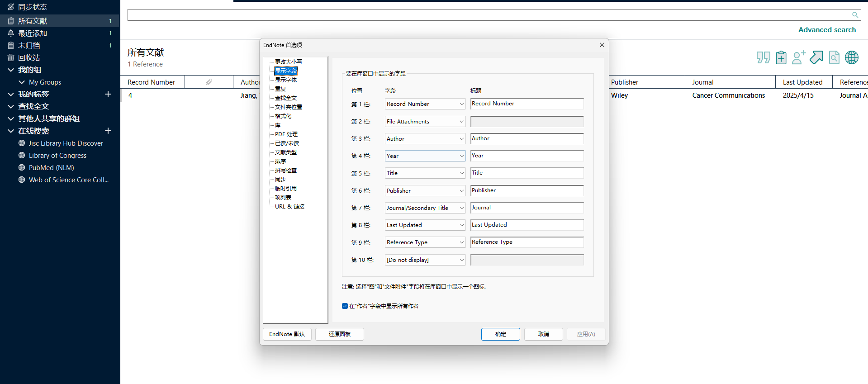Select Spell Check (拼写检查) preference
This screenshot has width=868, height=384.
pos(286,171)
